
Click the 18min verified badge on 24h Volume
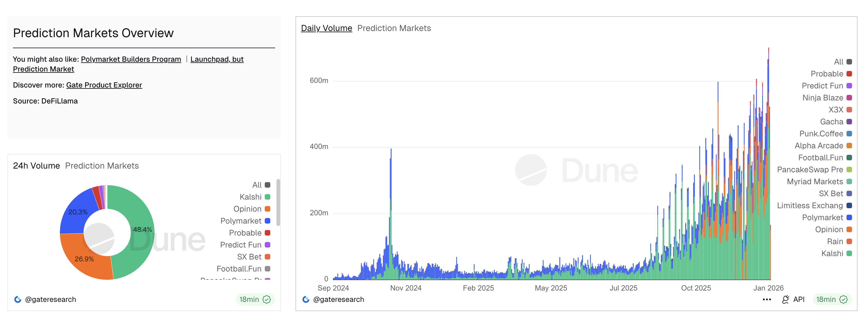tap(255, 299)
